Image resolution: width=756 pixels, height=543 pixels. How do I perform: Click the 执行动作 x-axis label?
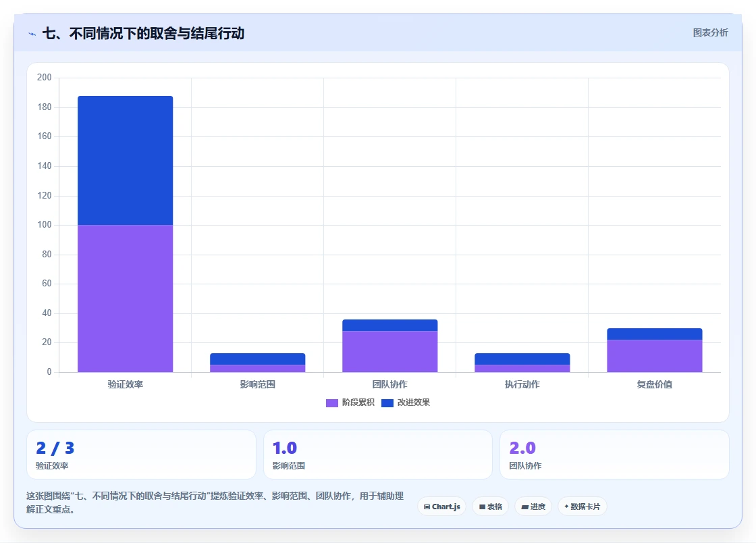point(522,384)
